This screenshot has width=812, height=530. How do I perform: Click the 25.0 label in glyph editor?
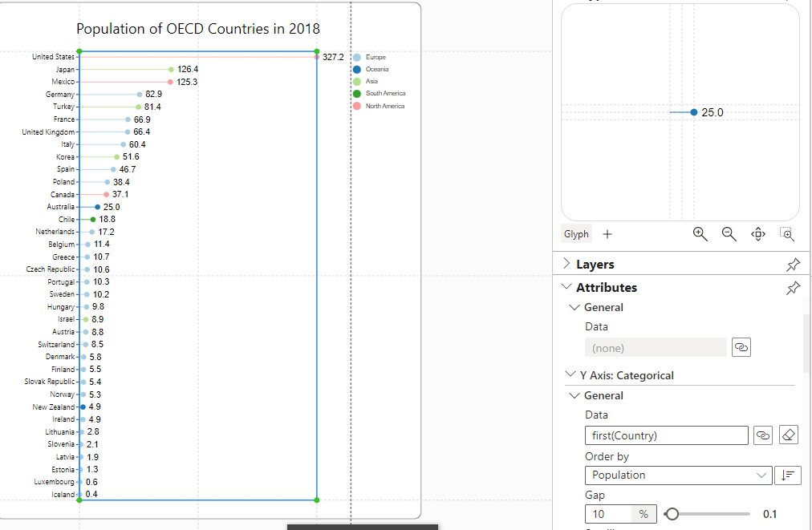coord(712,112)
